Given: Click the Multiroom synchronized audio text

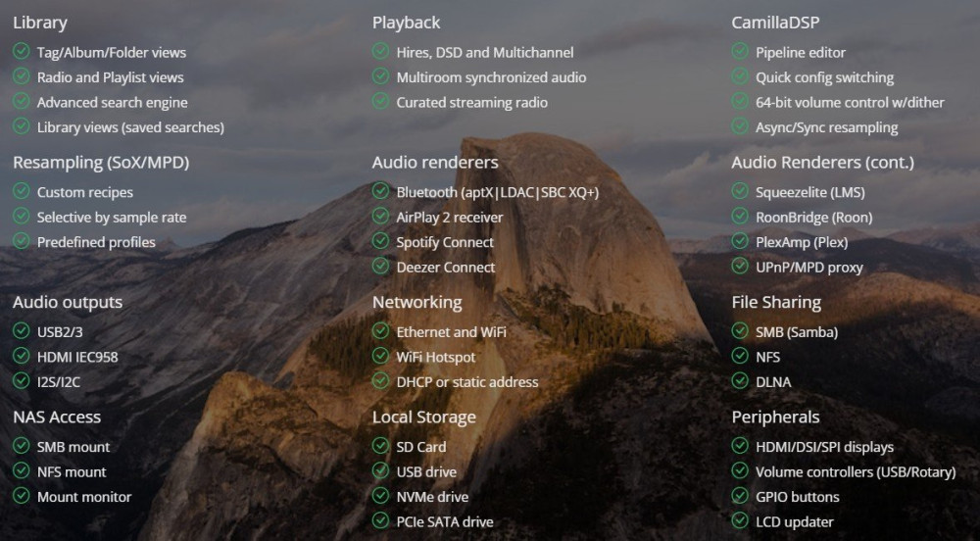Looking at the screenshot, I should (x=491, y=77).
